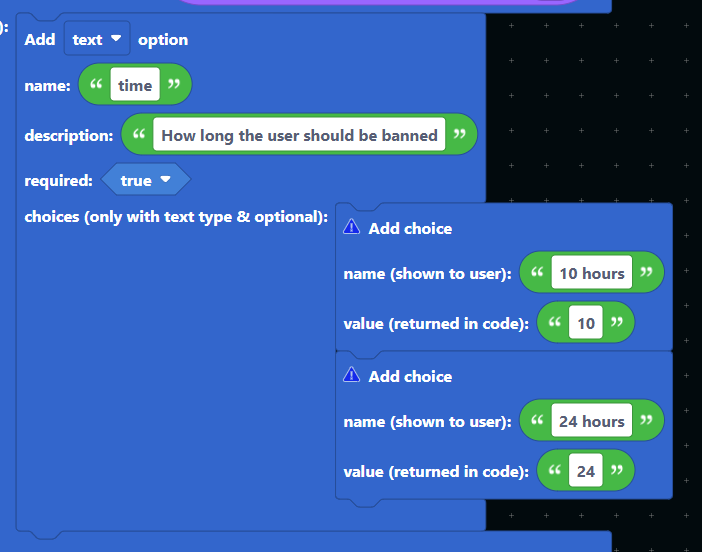Edit the choice value field '10'

click(x=586, y=323)
